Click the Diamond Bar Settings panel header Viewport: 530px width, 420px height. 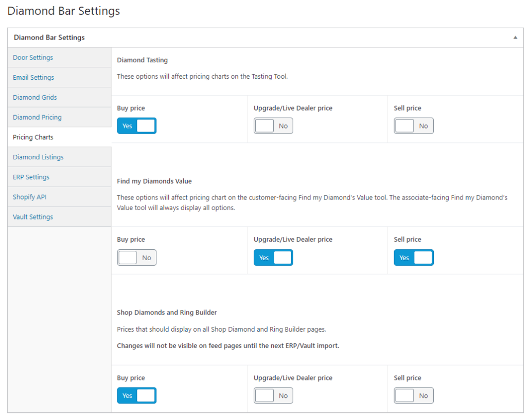point(49,38)
